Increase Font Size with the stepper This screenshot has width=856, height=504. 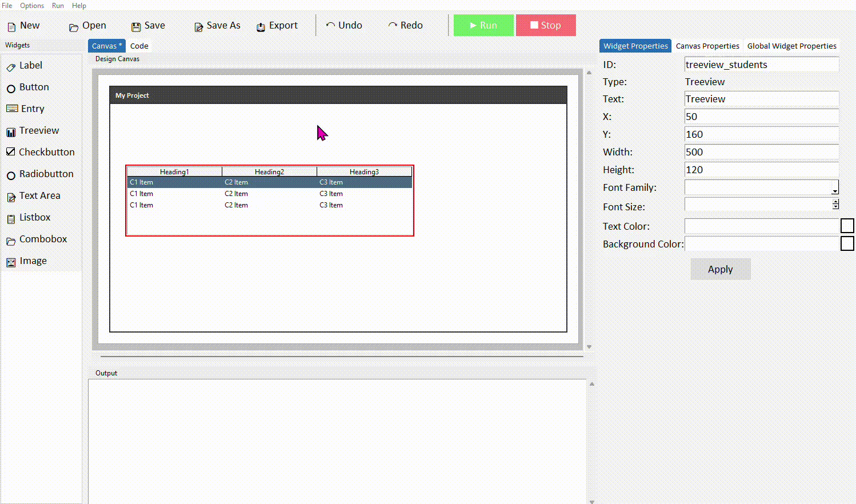[x=835, y=201]
